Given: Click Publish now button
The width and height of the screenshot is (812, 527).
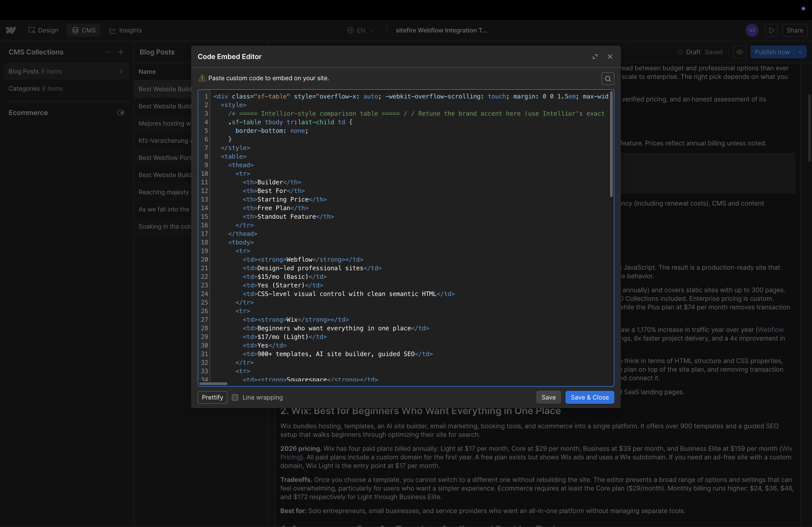Looking at the screenshot, I should 772,52.
